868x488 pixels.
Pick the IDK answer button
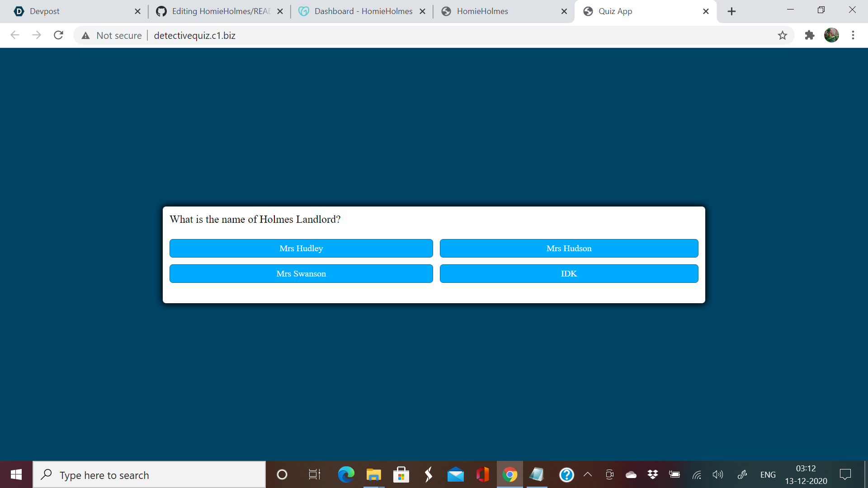(569, 274)
